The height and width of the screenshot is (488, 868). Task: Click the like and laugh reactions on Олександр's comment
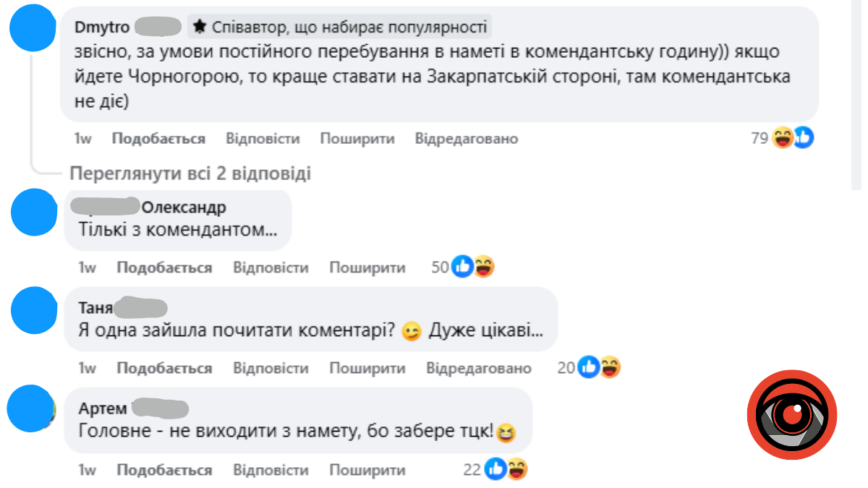(x=473, y=267)
